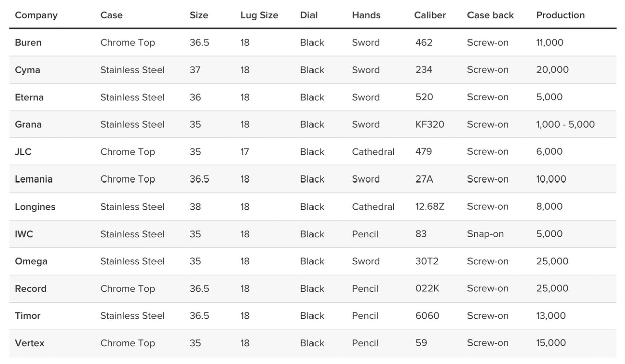625x364 pixels.
Task: Click the Lemania caliber 27A cell
Action: 424,179
